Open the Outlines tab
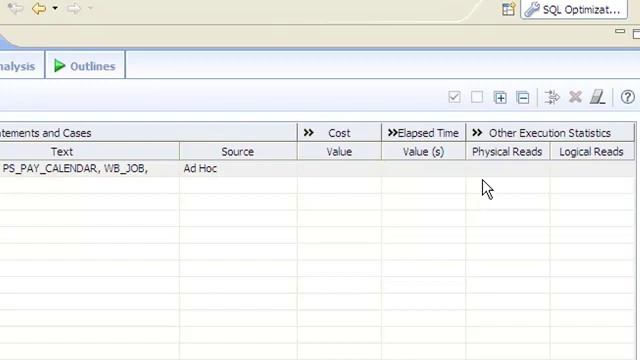Image resolution: width=640 pixels, height=360 pixels. (x=85, y=65)
